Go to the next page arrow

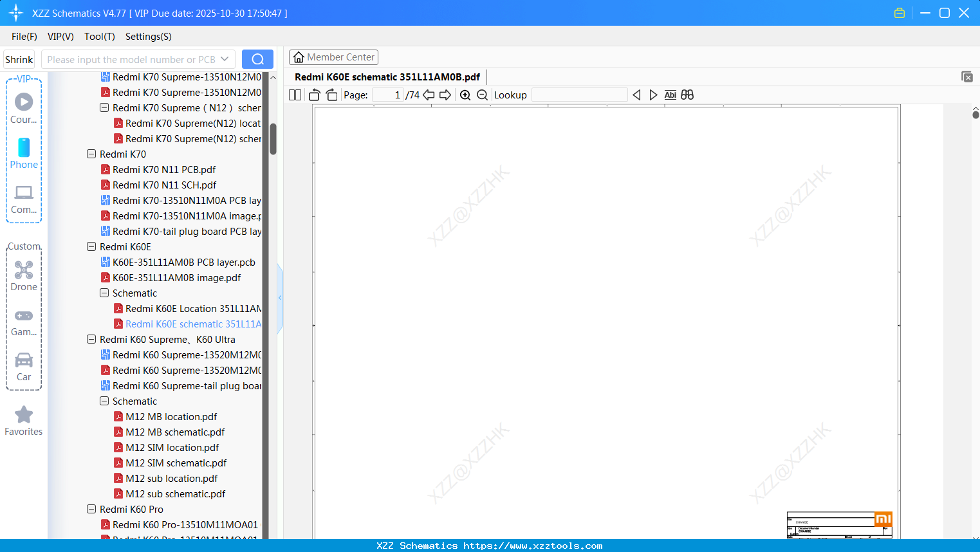click(x=445, y=95)
